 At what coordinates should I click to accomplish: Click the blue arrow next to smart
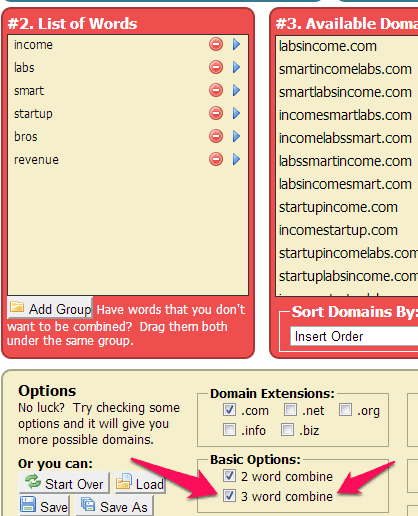point(236,90)
